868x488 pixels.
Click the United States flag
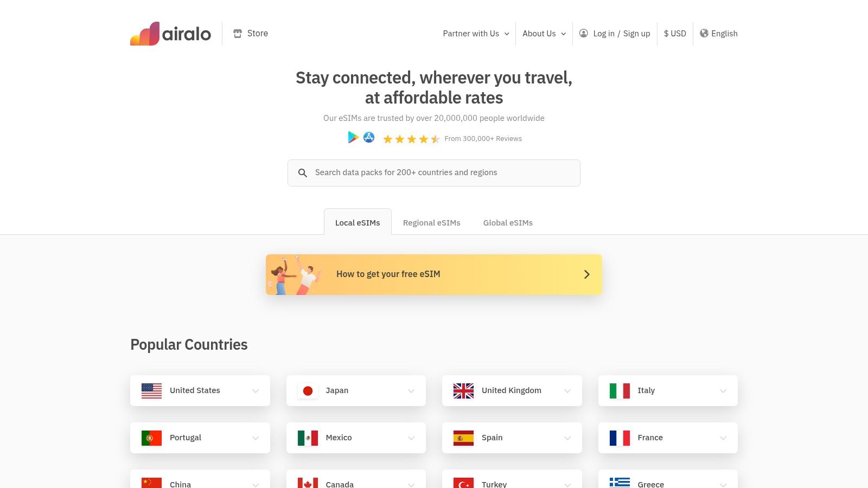[x=151, y=390]
